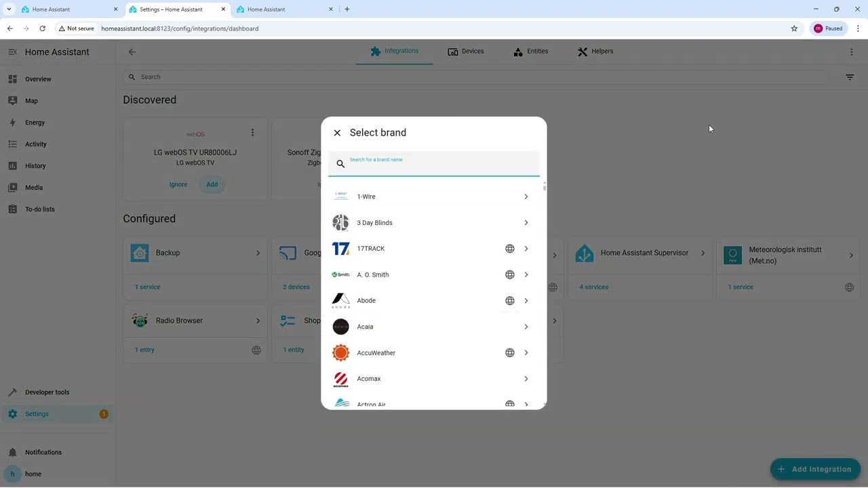Open Energy in the sidebar

pyautogui.click(x=58, y=123)
